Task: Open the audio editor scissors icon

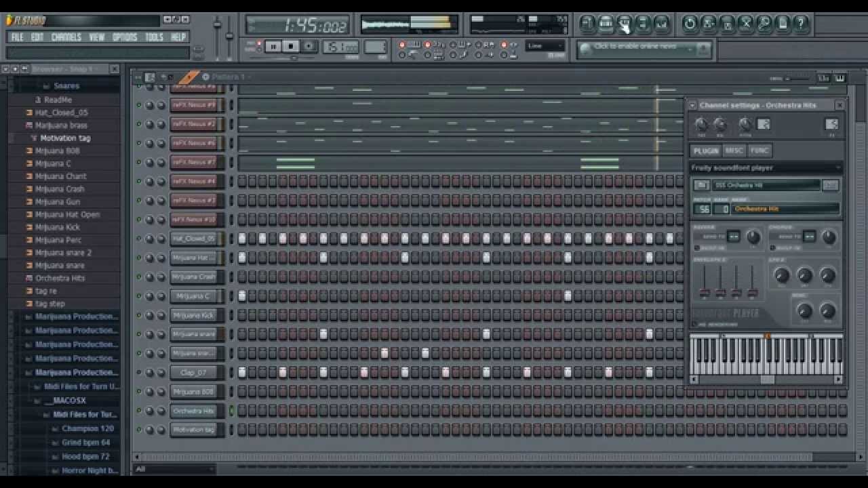Action: pos(745,24)
